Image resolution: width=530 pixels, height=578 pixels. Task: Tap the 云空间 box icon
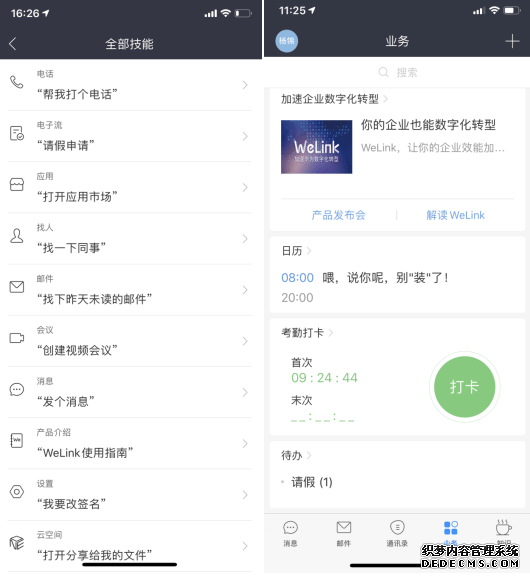17,543
